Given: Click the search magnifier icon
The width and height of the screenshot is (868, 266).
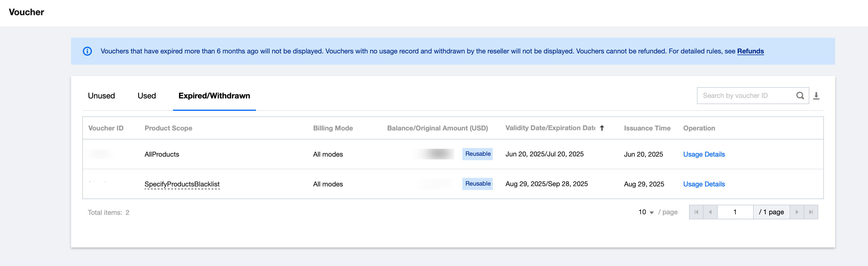Looking at the screenshot, I should [x=800, y=96].
